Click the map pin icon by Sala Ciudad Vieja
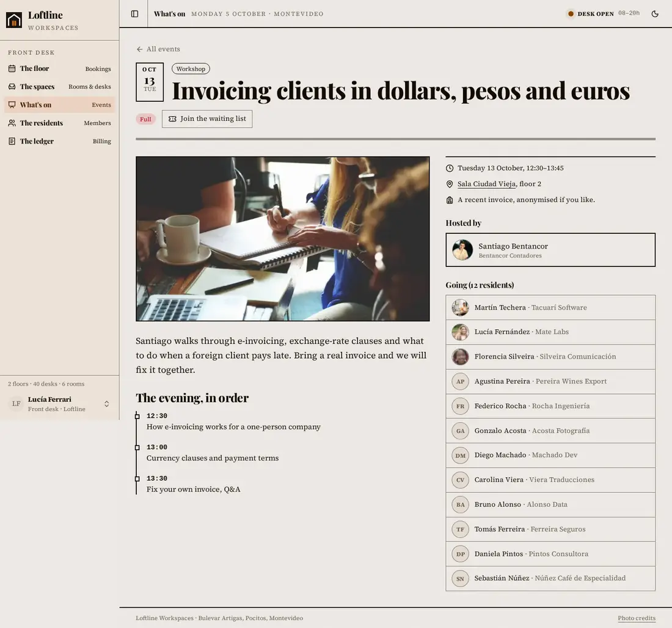Viewport: 672px width, 628px height. point(450,184)
